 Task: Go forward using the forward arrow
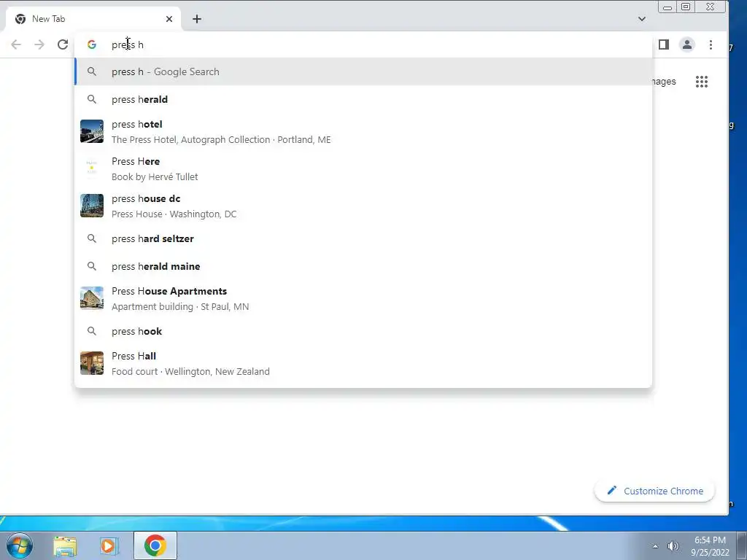coord(39,44)
